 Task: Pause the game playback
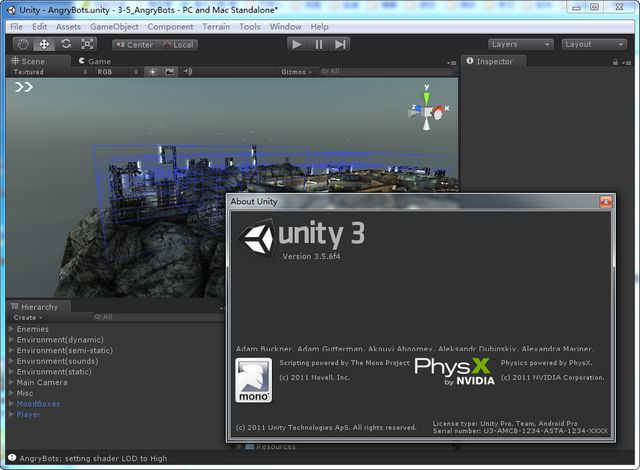319,44
